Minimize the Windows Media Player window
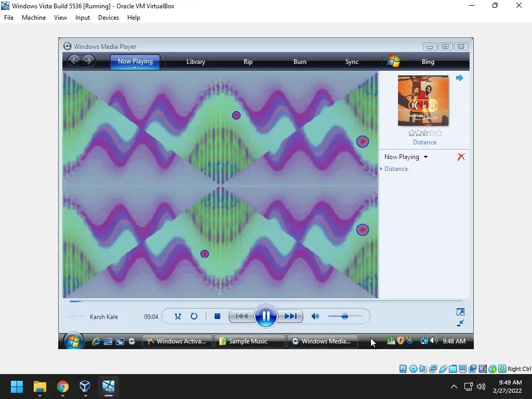Viewport: 532px width, 399px height. coord(430,46)
